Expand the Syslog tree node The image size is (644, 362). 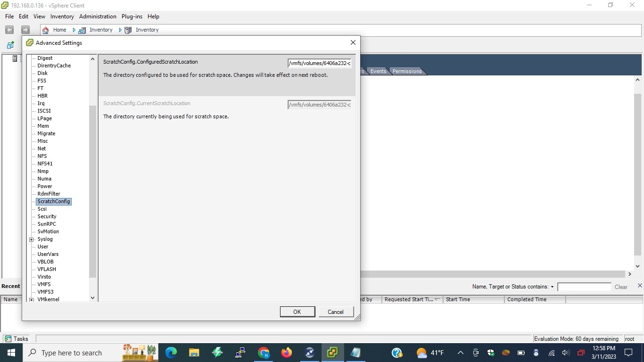click(31, 239)
